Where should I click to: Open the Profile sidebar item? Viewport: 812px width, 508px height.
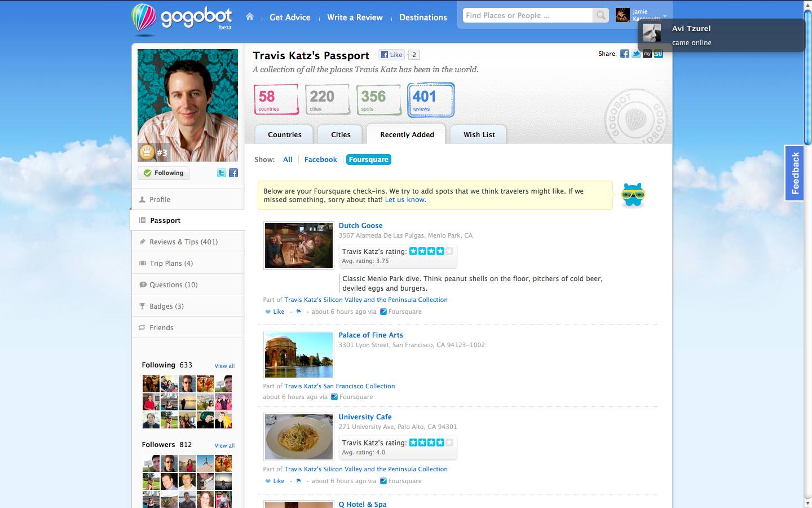188,199
